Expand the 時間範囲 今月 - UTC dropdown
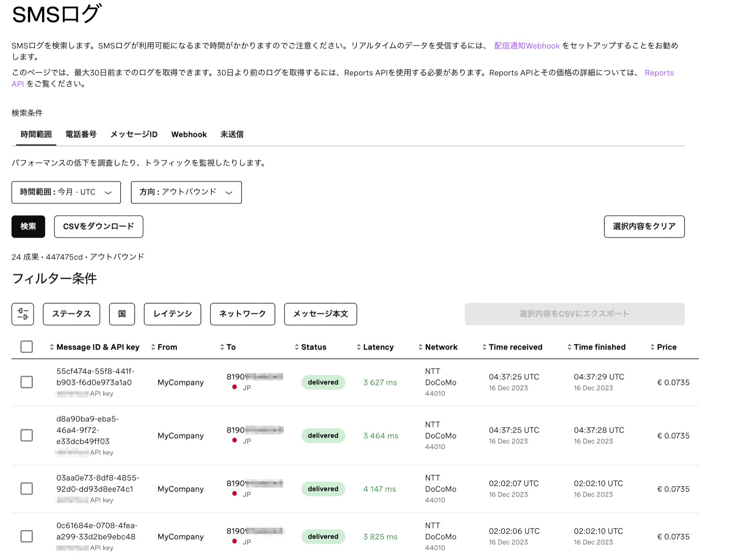729x560 pixels. pos(66,192)
